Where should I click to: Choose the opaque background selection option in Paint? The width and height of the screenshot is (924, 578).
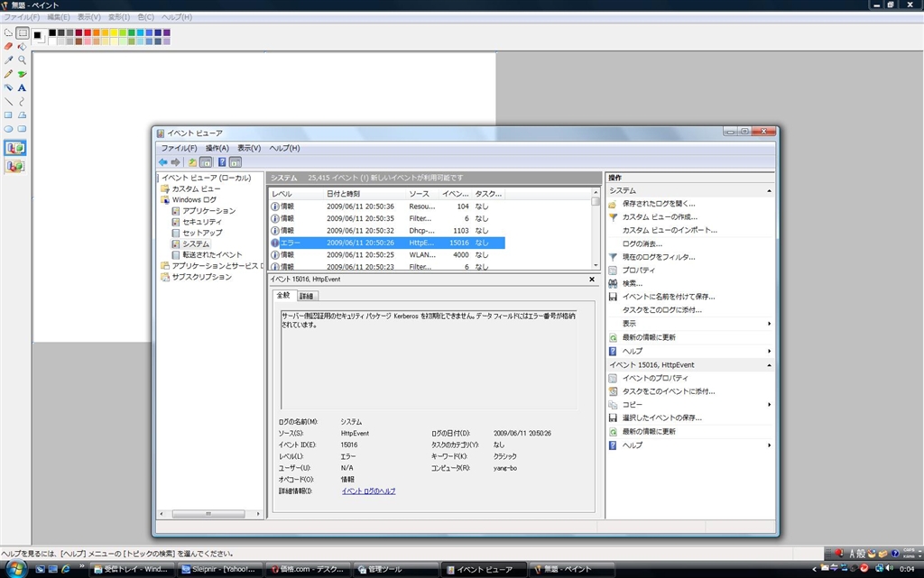coord(15,148)
